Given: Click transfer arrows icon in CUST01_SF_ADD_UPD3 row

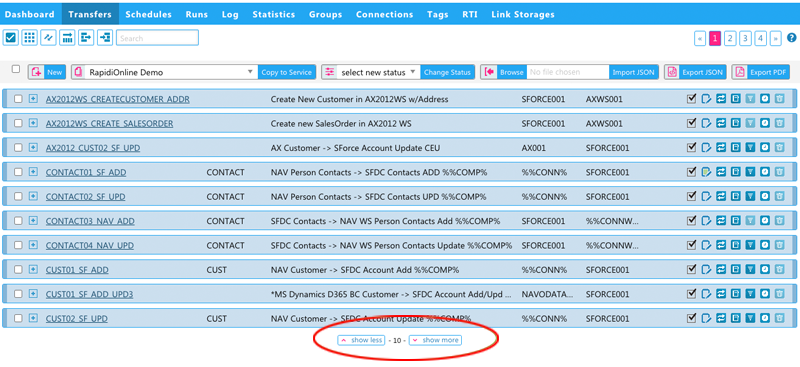Looking at the screenshot, I should [721, 294].
